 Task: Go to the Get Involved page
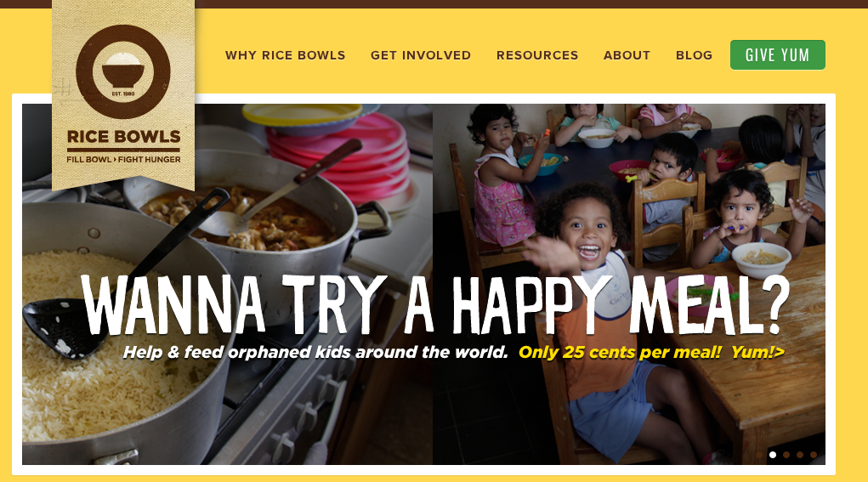(x=421, y=55)
